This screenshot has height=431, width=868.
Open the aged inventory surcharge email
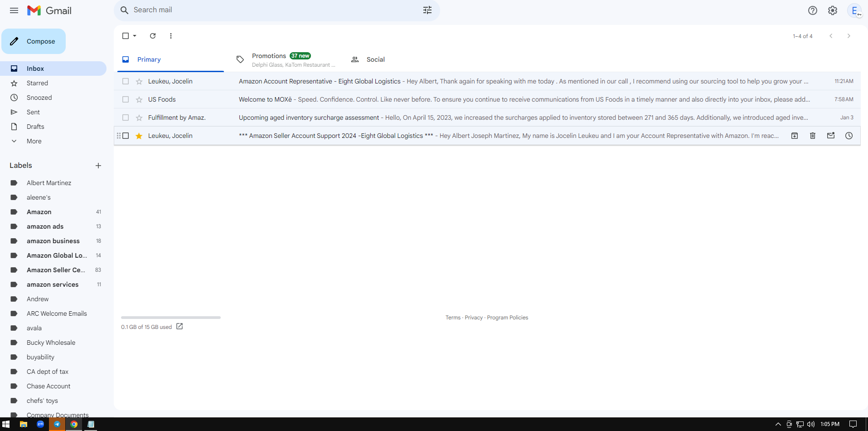[x=487, y=118]
